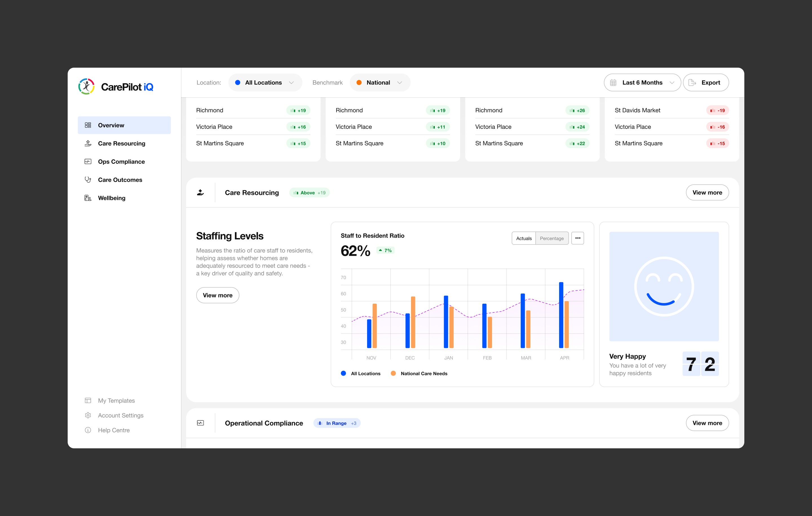
Task: Open the Last 6 Months date range
Action: click(x=642, y=83)
